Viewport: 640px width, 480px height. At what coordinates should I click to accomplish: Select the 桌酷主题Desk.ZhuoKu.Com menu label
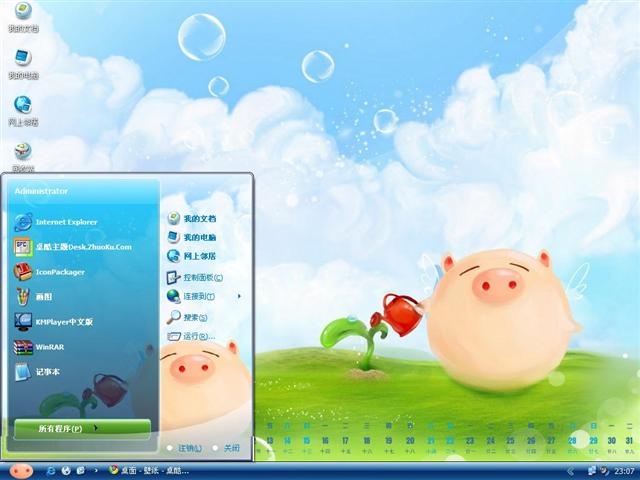[84, 247]
